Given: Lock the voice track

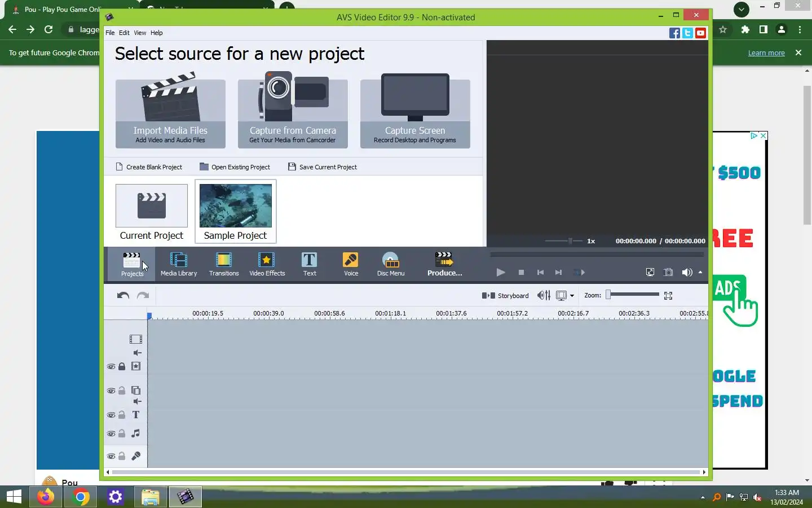Looking at the screenshot, I should click(x=122, y=456).
